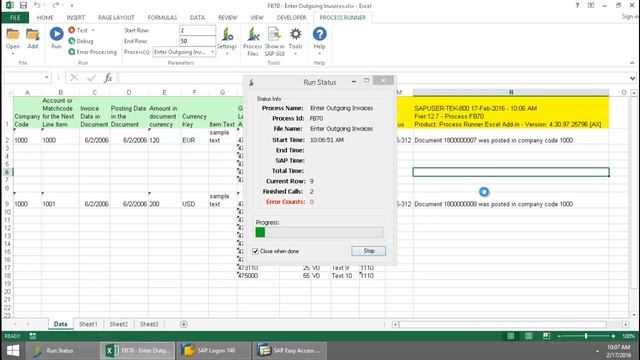Collapse the ribbon with chevron
The image size is (640, 360).
(x=632, y=63)
